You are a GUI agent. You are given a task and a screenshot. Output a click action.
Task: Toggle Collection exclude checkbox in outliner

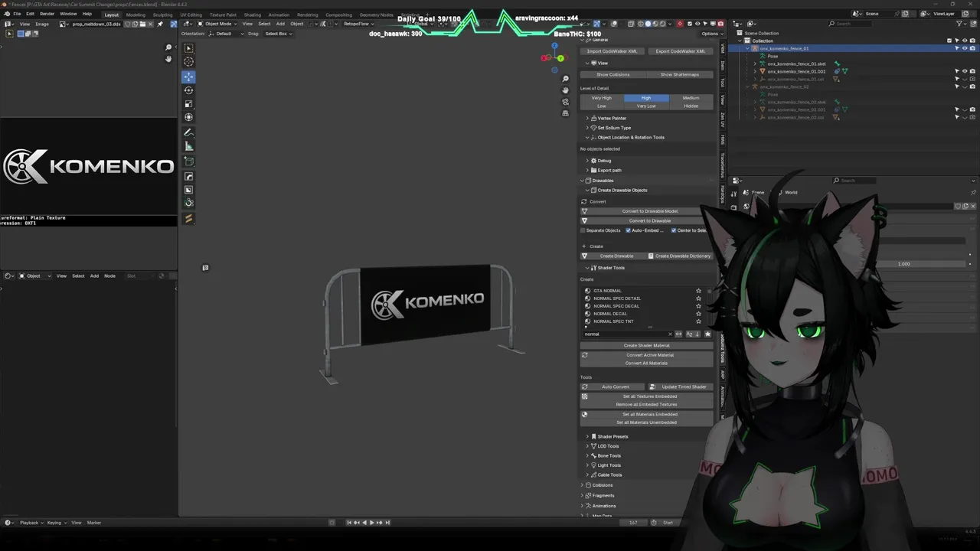(x=949, y=41)
